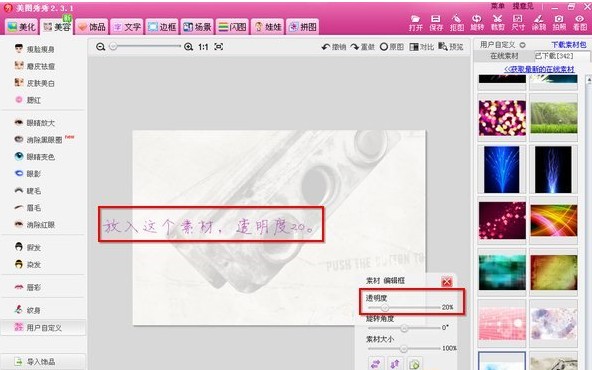Screen dimensions: 592x370
Task: Switch to the 在线素材 tab
Action: (x=504, y=56)
